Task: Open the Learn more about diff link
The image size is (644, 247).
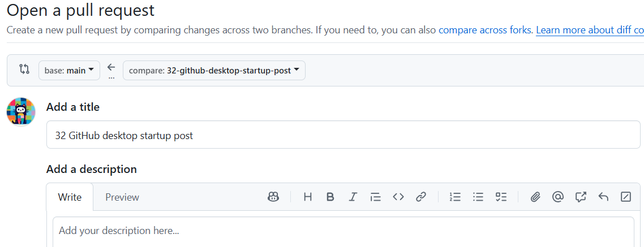Action: point(590,30)
